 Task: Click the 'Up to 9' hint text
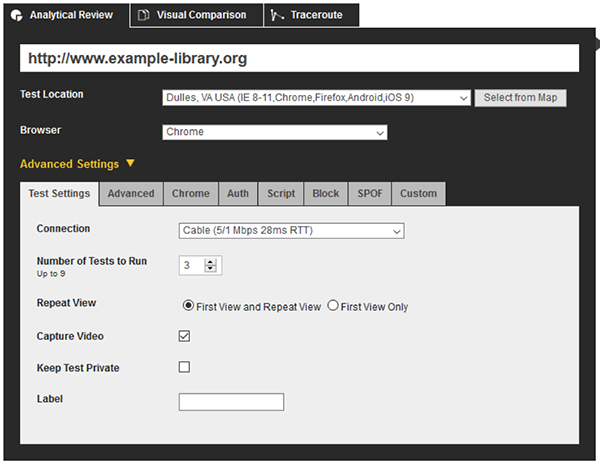(51, 274)
